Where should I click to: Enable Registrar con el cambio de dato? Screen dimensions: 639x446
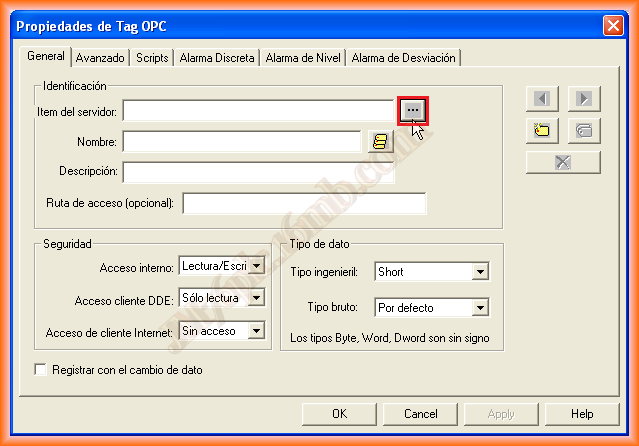point(41,370)
